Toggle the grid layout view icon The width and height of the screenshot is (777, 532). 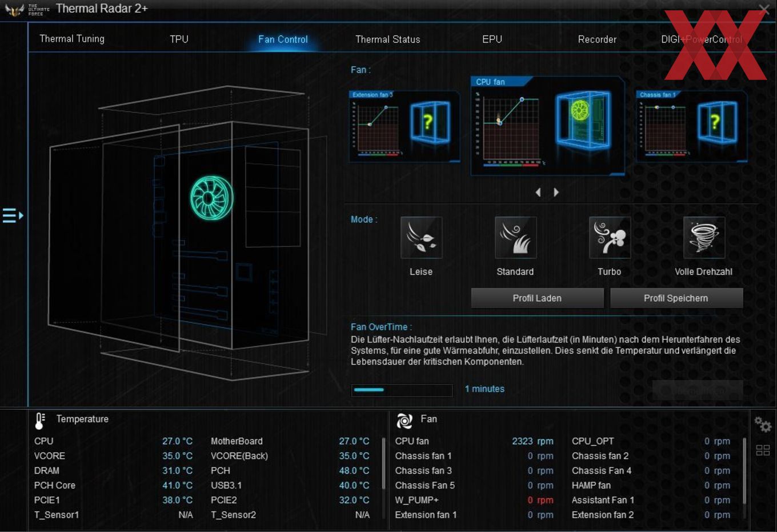(x=763, y=450)
